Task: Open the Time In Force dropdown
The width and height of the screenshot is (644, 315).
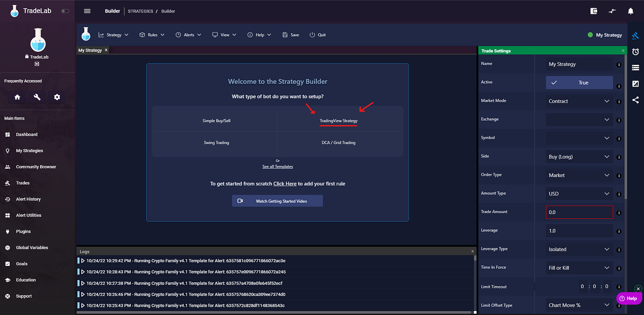Action: coord(579,268)
